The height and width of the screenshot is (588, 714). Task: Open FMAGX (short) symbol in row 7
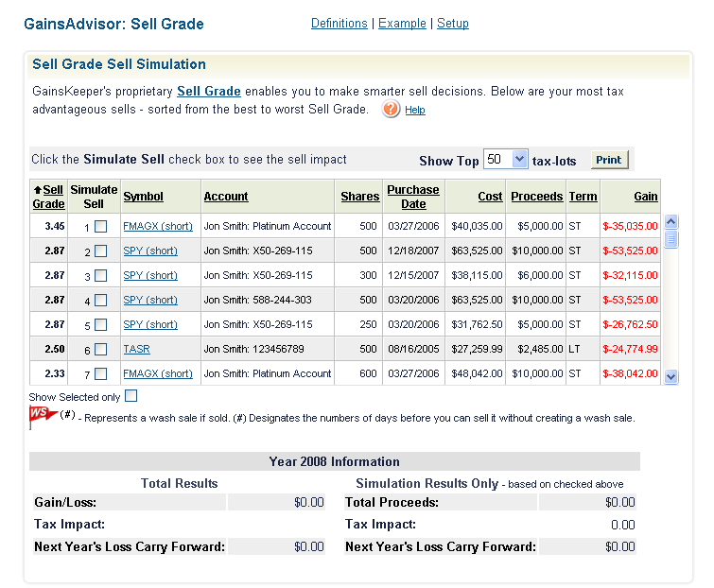(158, 373)
